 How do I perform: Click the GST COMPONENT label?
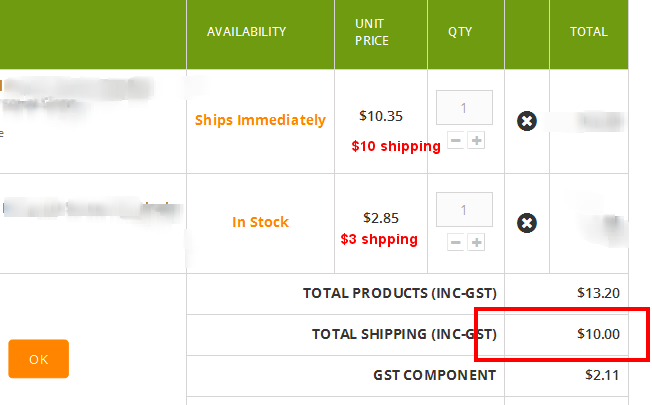tap(435, 375)
